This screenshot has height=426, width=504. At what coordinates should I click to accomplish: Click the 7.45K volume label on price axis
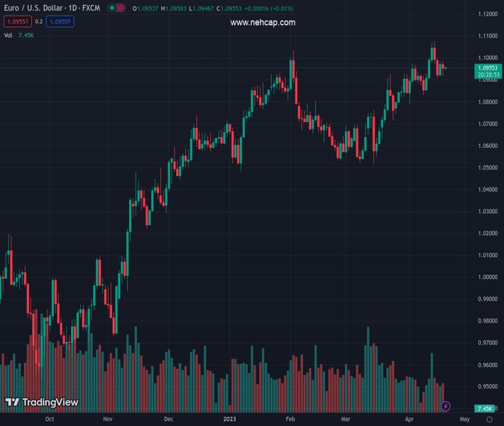point(488,409)
